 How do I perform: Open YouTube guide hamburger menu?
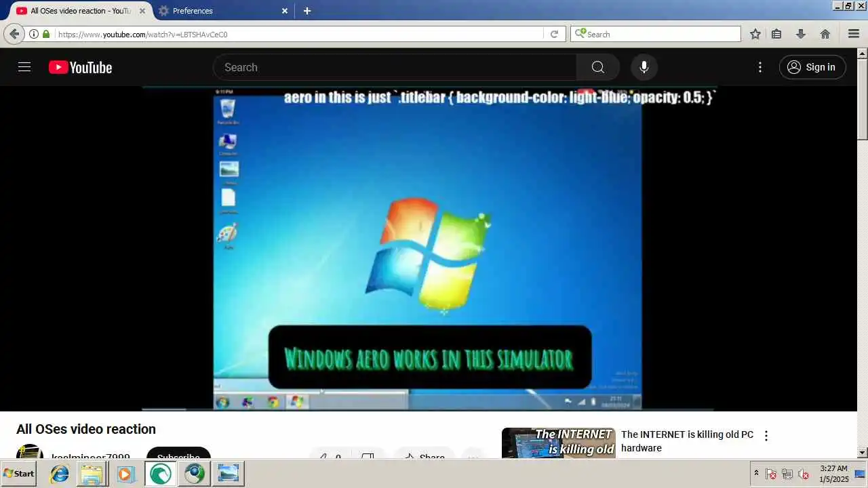pos(24,67)
